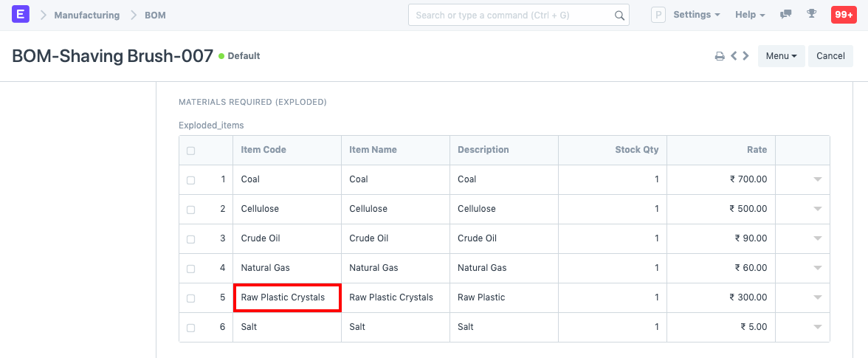Click the ERPNext home logo icon
Screen dimensions: 868x358
tap(21, 15)
